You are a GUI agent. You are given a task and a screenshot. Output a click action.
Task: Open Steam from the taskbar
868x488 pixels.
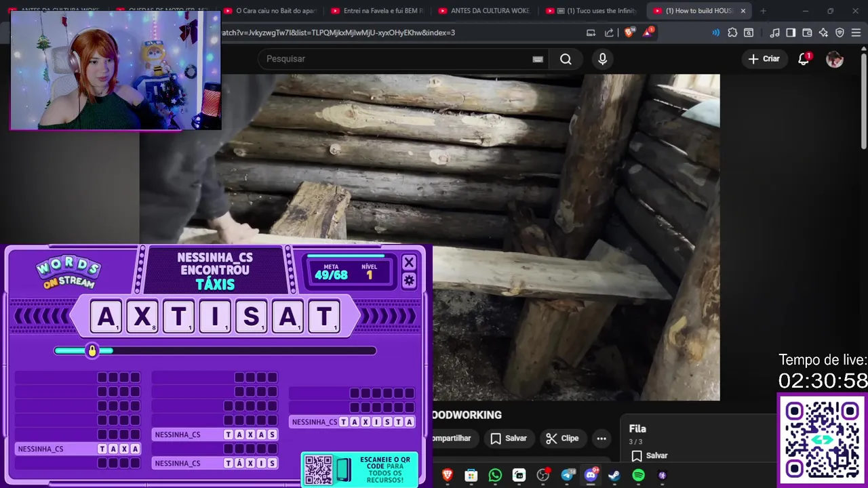tap(614, 476)
